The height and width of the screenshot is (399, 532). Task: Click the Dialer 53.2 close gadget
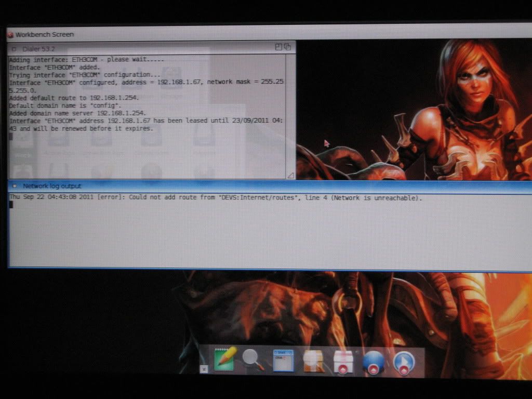[x=14, y=49]
